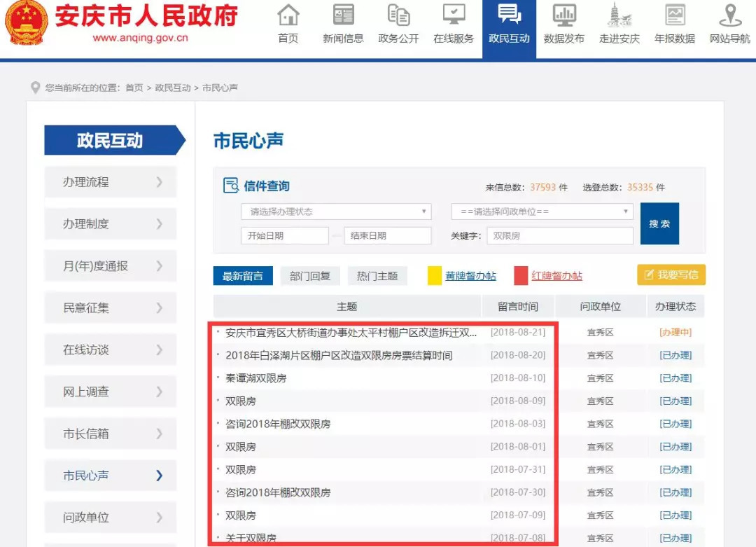Open the 请选择办理状态 dropdown
Image resolution: width=756 pixels, height=547 pixels.
336,212
